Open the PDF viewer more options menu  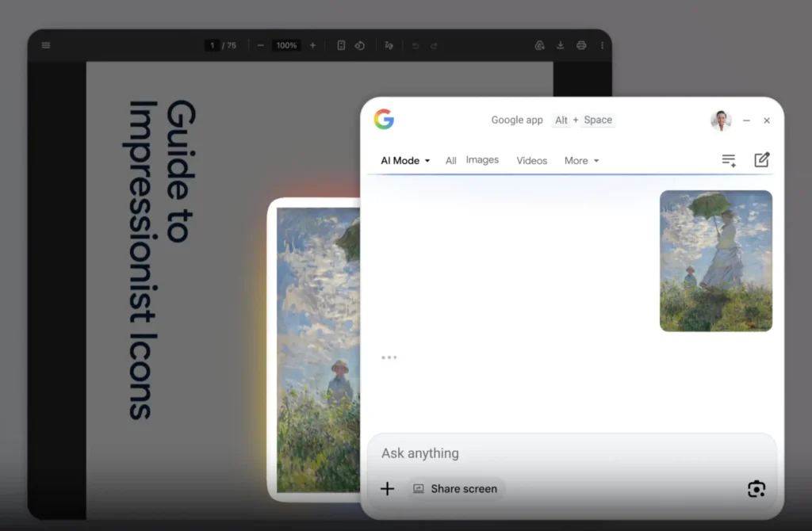[x=602, y=45]
